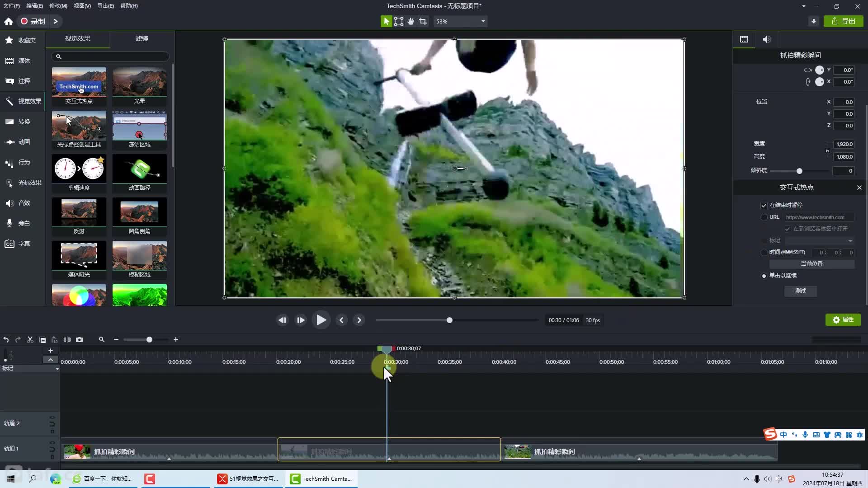The image size is (868, 488).
Task: Open the 光标效果 cursor effects panel
Action: coord(22,183)
